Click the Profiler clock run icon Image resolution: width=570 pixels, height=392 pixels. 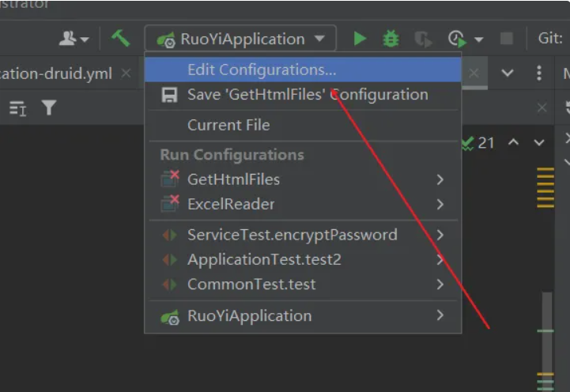(457, 39)
